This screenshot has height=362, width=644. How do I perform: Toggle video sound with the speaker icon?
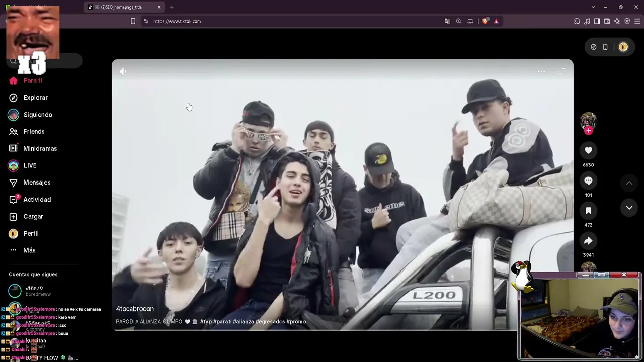tap(123, 71)
